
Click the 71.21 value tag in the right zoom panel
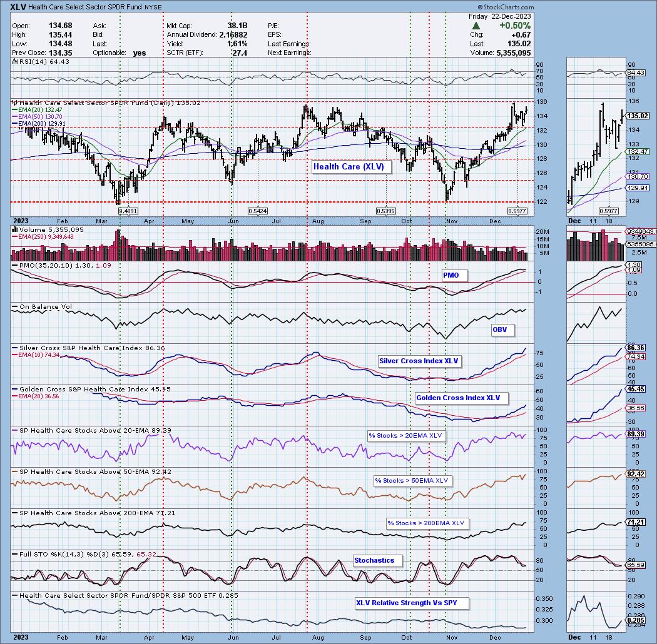pos(635,522)
